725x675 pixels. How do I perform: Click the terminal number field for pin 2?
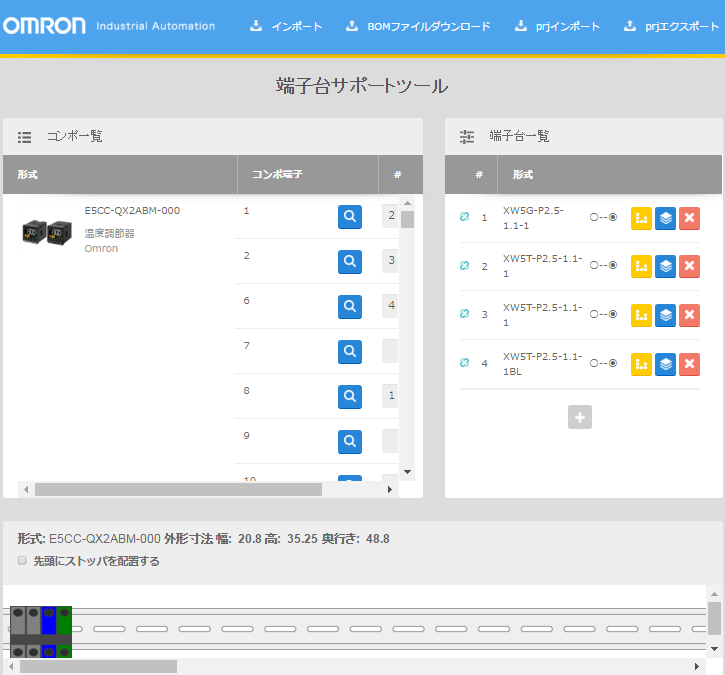tap(390, 260)
